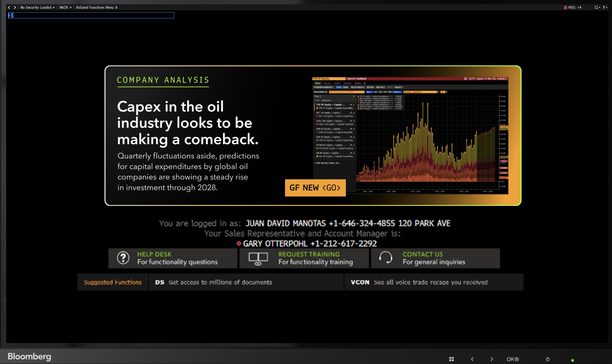612x364 pixels.
Task: Expand the Related Functions Menu
Action: point(97,7)
